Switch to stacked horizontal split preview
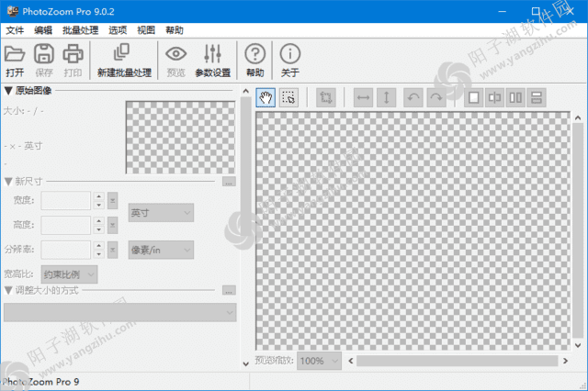 coord(537,97)
